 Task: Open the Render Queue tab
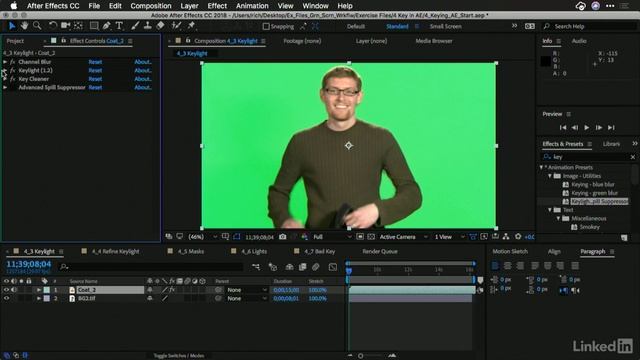point(380,251)
